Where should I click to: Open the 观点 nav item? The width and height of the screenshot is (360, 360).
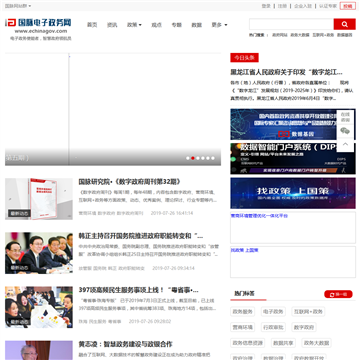coord(156,25)
